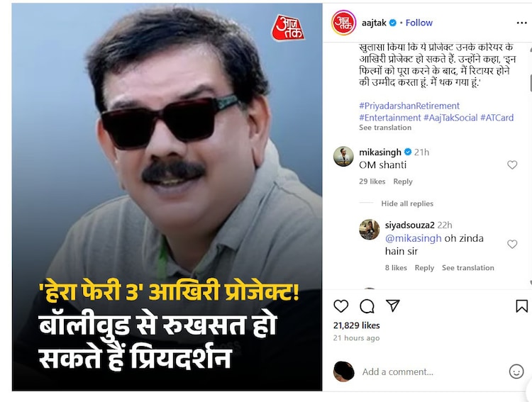Open the three-dot more options menu

click(521, 23)
